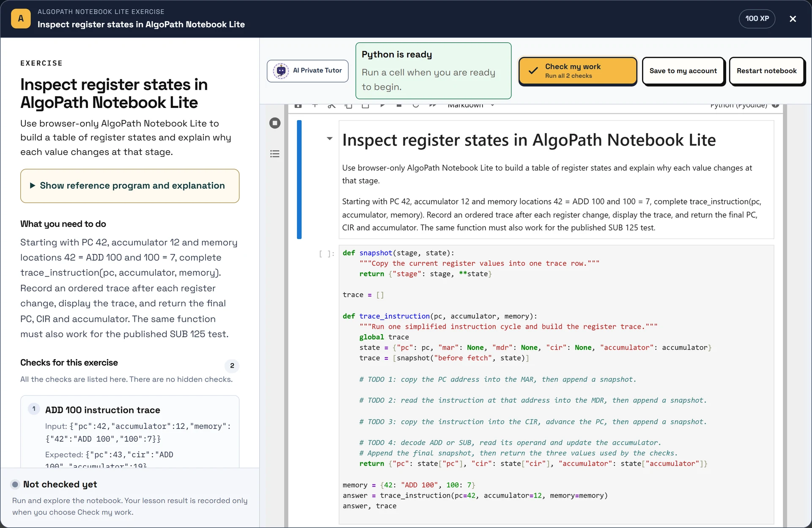
Task: Run checks with Check my work
Action: [x=578, y=71]
